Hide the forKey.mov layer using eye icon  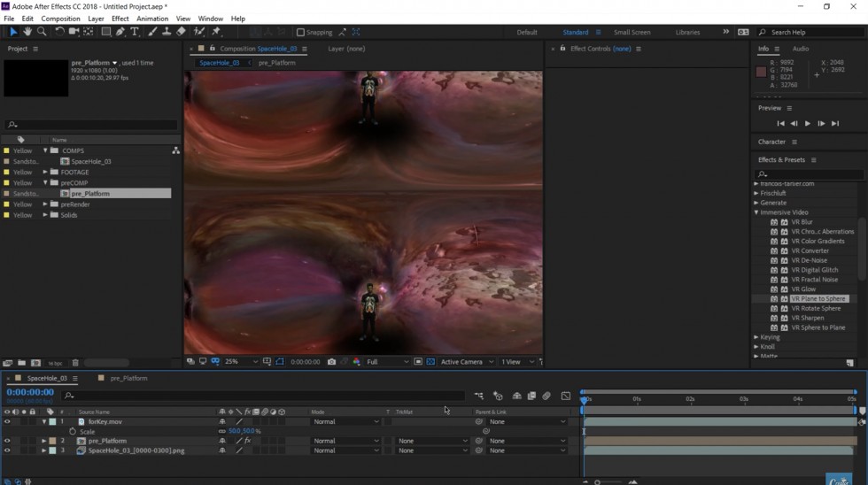[7, 422]
